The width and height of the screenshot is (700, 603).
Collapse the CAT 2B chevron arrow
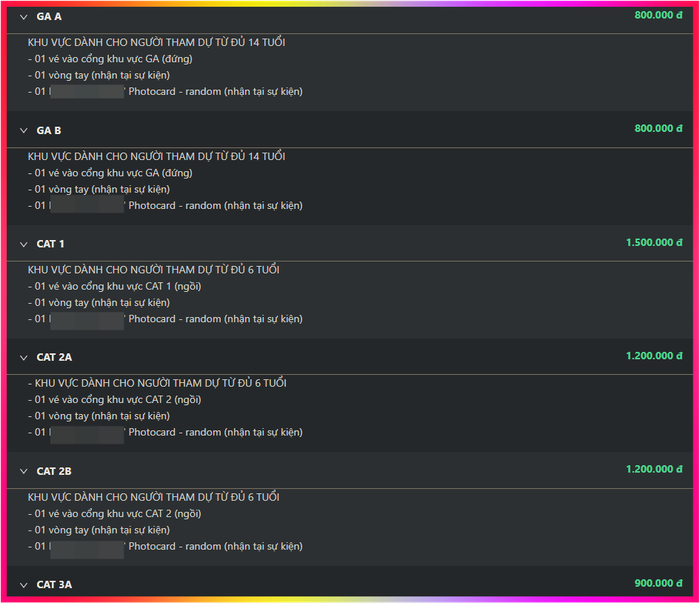pos(24,471)
